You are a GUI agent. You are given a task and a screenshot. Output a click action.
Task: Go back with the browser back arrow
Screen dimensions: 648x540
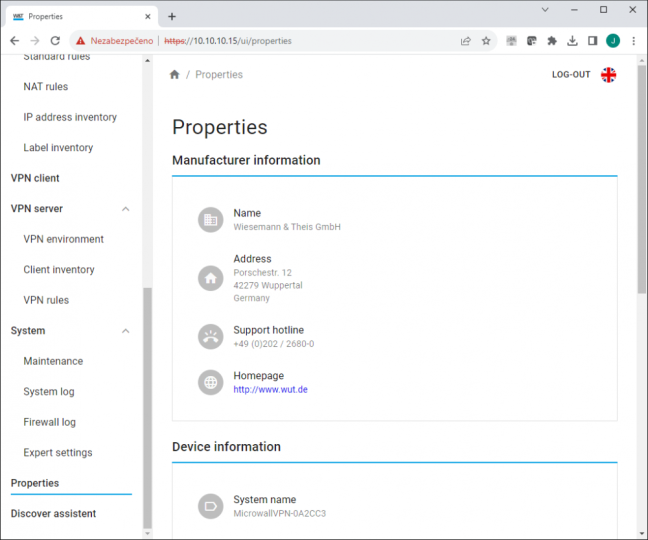(x=14, y=40)
